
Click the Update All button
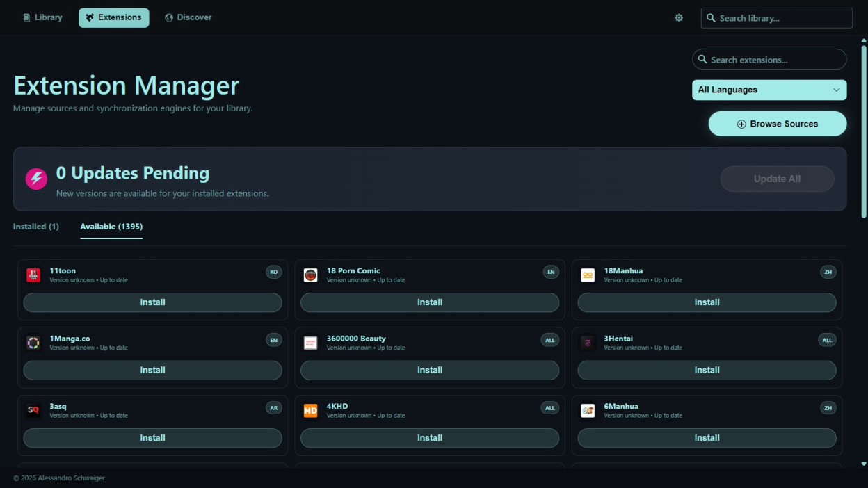pos(777,179)
